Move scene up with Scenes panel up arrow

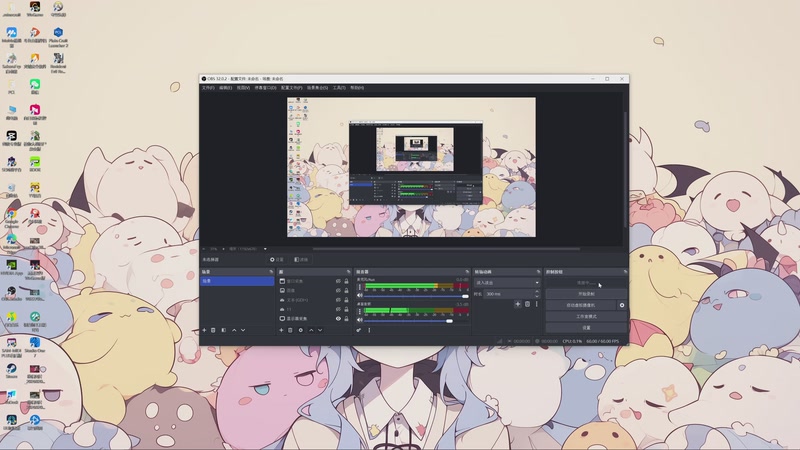(x=234, y=330)
